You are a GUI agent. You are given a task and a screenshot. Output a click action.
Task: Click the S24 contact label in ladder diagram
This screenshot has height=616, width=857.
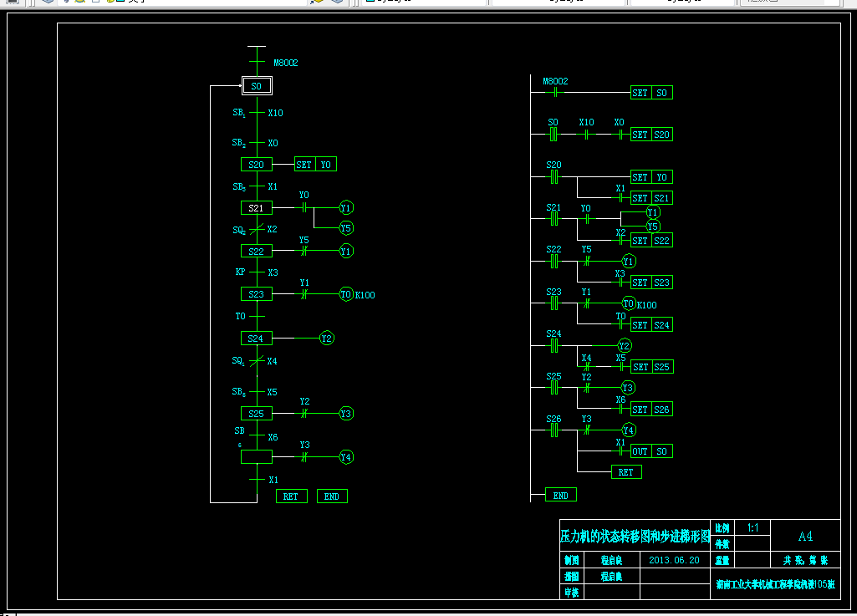click(x=553, y=334)
